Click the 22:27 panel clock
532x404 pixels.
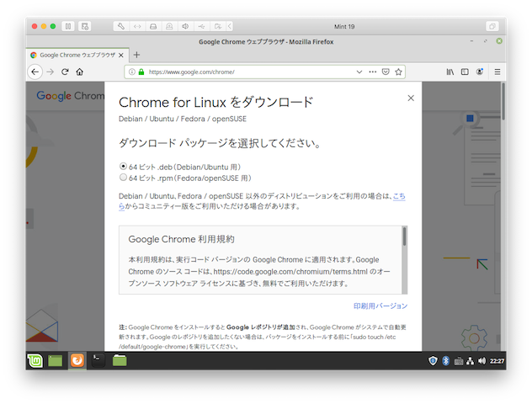pyautogui.click(x=497, y=361)
